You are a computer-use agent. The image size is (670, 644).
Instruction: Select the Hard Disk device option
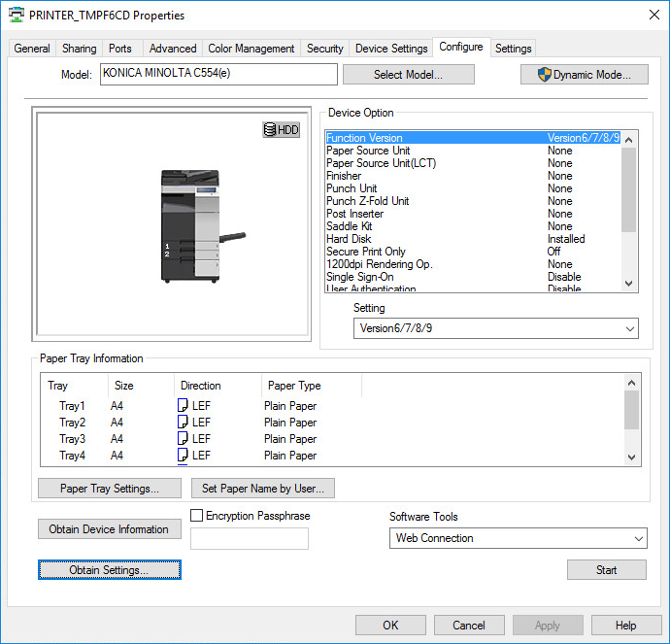pyautogui.click(x=350, y=239)
